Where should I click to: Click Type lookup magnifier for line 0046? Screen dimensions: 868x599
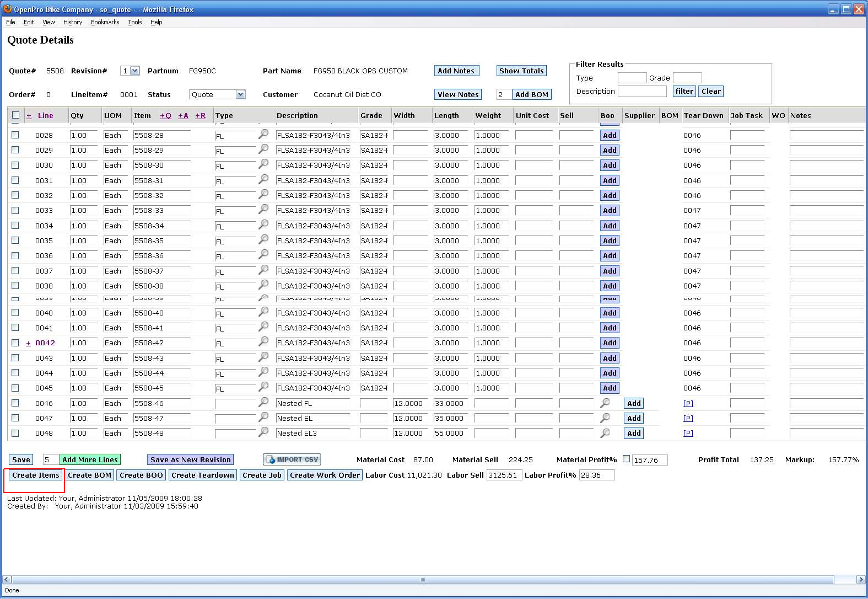pyautogui.click(x=263, y=402)
